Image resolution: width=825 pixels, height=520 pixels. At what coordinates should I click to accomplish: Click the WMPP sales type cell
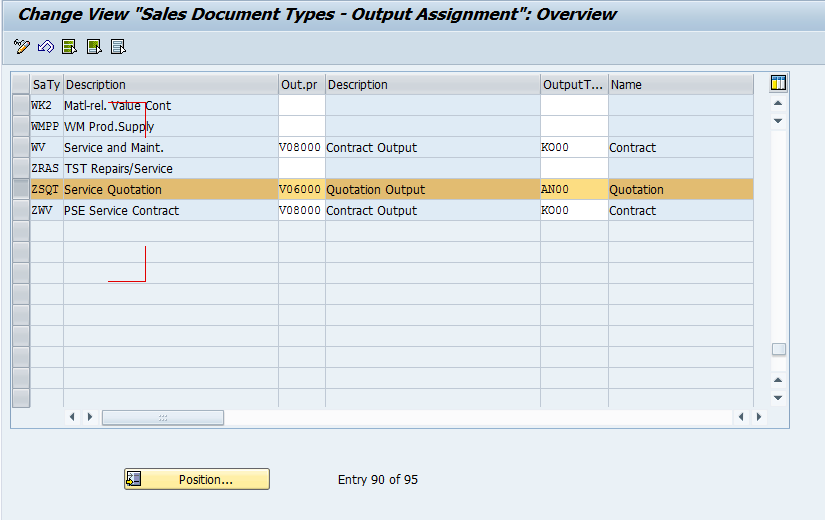[x=45, y=126]
